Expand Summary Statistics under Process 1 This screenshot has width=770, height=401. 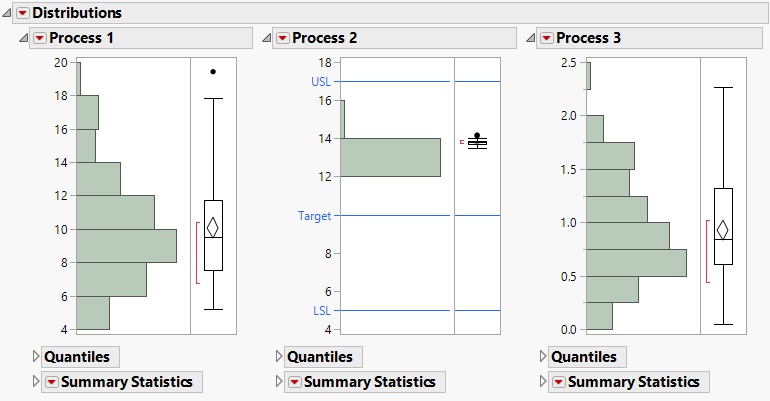(x=38, y=382)
